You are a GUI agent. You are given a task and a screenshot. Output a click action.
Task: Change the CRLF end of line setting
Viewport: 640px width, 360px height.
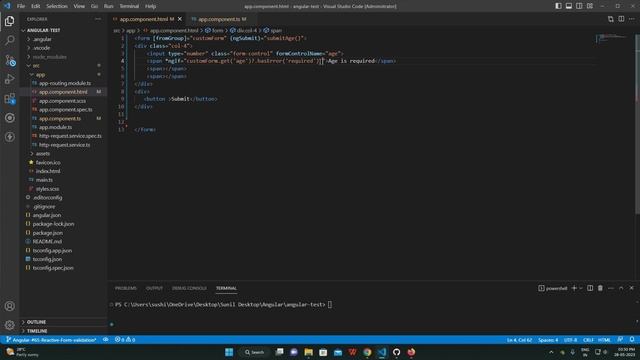pos(588,340)
